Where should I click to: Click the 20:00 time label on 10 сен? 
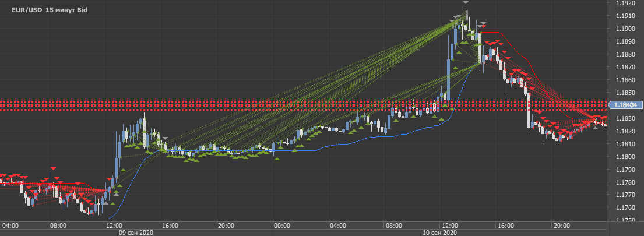[x=562, y=226]
